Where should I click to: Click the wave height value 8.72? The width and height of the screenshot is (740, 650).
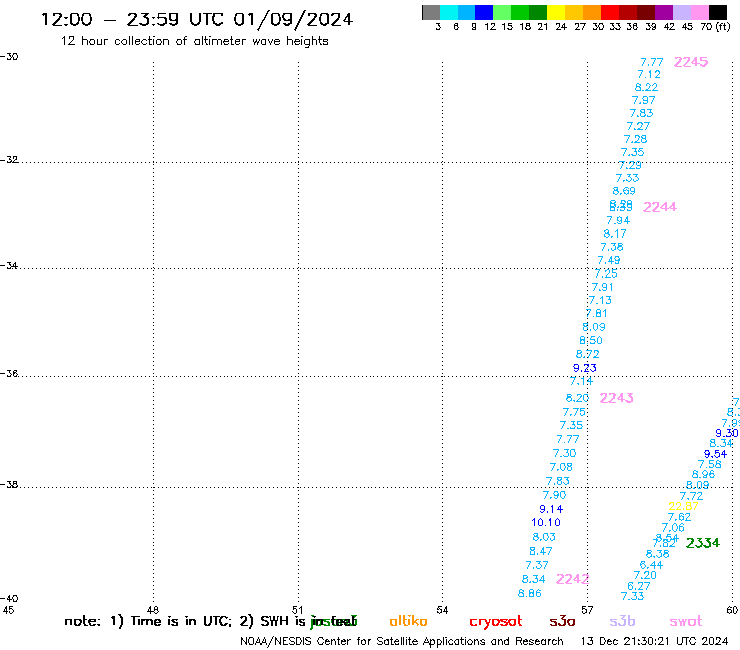(588, 354)
